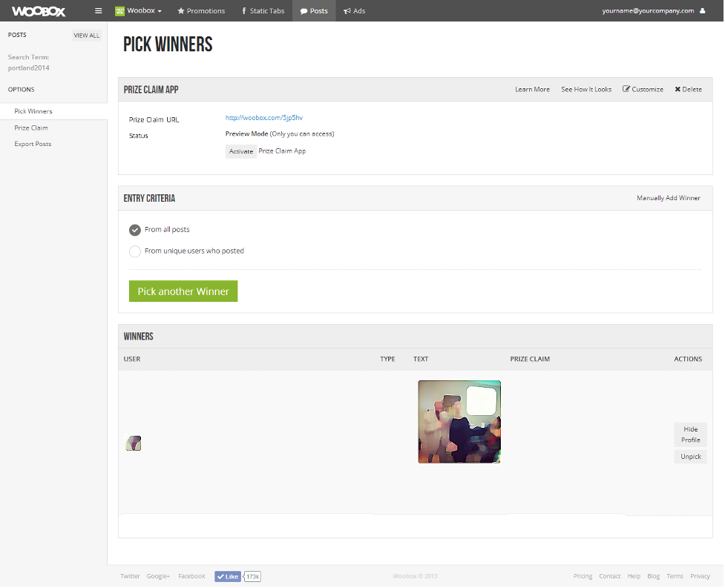Viewport: 725px width, 588px height.
Task: Click the Facebook Like thumbs-up button
Action: click(228, 576)
